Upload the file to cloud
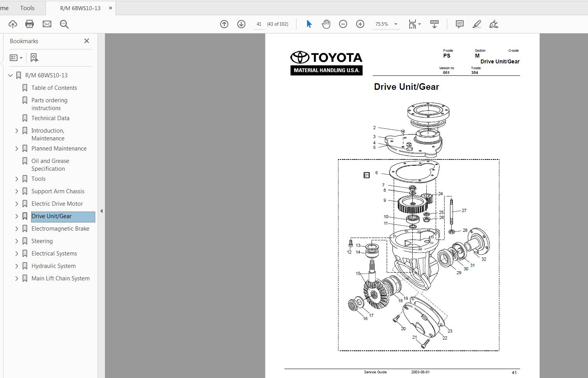588x378 pixels. [x=12, y=24]
